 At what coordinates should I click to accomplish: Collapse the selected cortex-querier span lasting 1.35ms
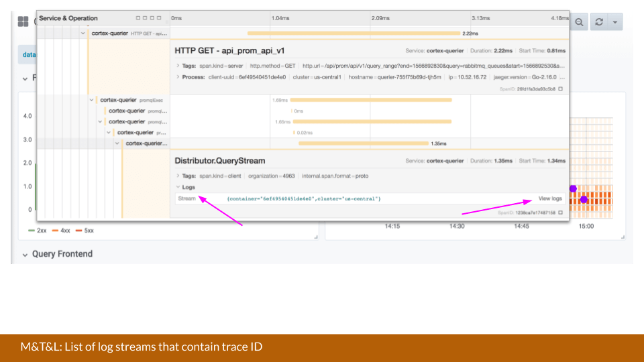[117, 143]
